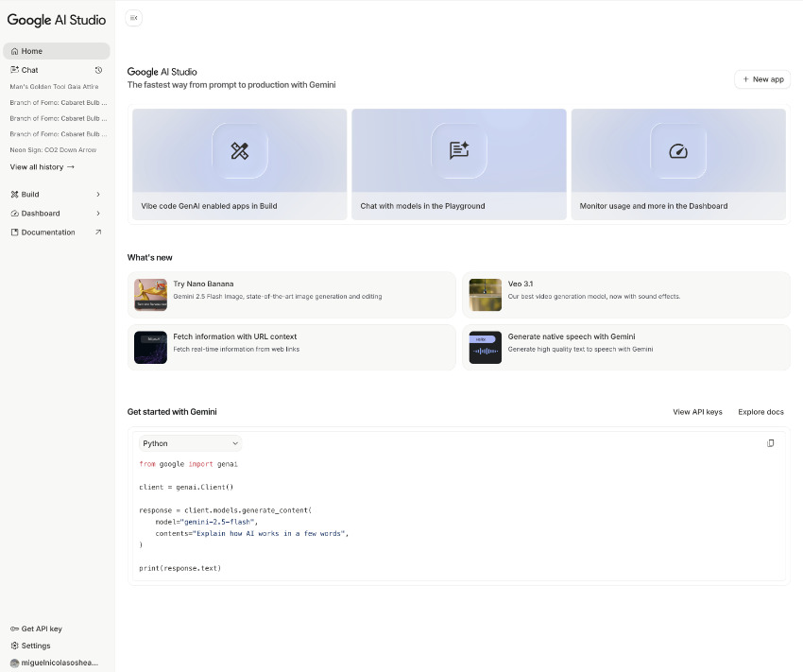Click the gauge icon on the Dashboard card
The image size is (803, 672).
click(x=678, y=151)
